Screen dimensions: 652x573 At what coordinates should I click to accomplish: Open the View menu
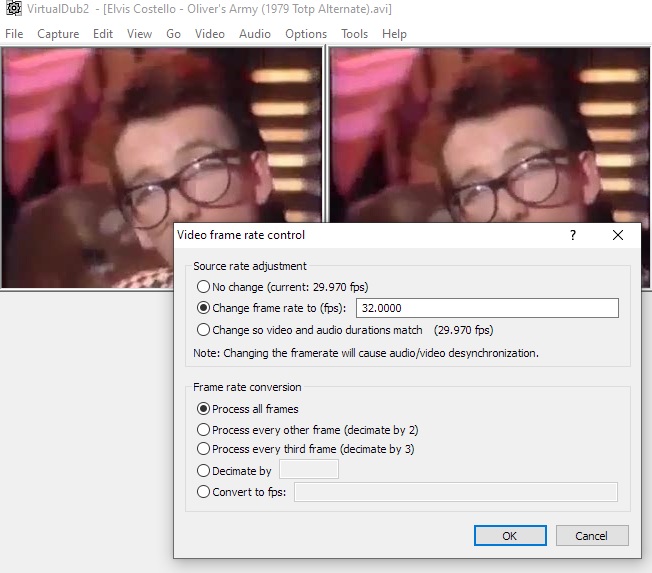139,34
